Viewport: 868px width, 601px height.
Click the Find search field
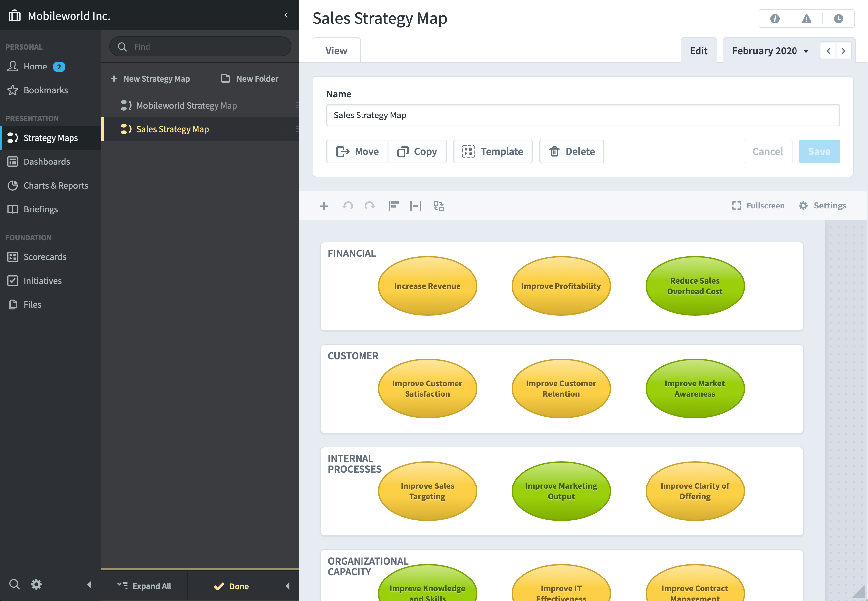(200, 47)
